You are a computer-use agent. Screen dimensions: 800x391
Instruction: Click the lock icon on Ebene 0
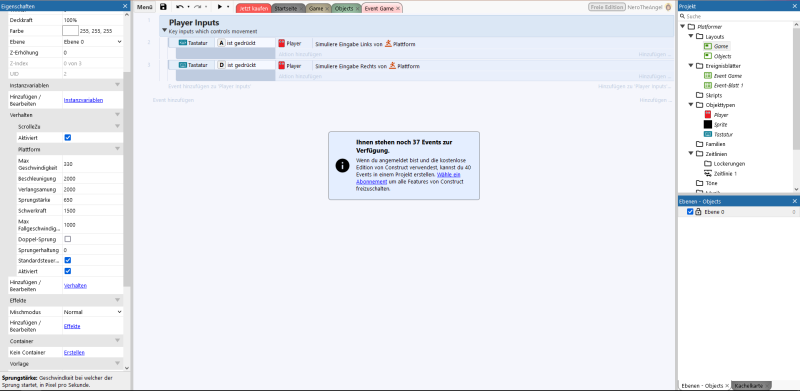[698, 211]
